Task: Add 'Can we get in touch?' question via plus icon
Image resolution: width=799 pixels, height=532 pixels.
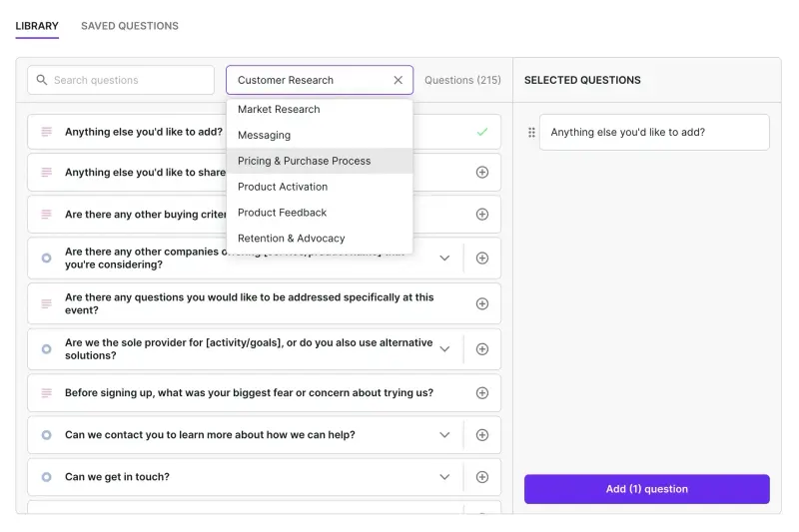Action: [x=482, y=477]
